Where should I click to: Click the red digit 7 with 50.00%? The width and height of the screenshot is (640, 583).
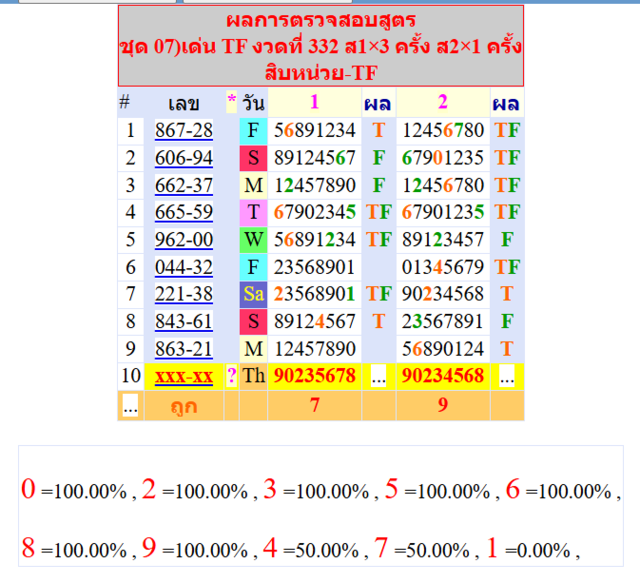tap(381, 548)
